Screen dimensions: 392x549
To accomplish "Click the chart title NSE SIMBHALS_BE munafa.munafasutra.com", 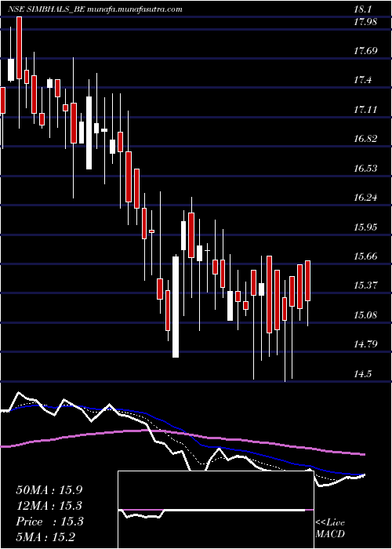I will coord(96,9).
